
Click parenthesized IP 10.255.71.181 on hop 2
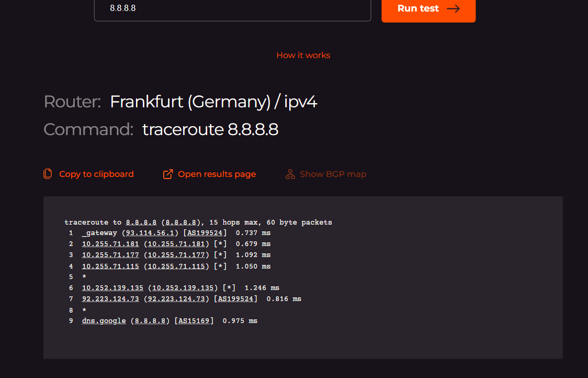click(x=176, y=243)
